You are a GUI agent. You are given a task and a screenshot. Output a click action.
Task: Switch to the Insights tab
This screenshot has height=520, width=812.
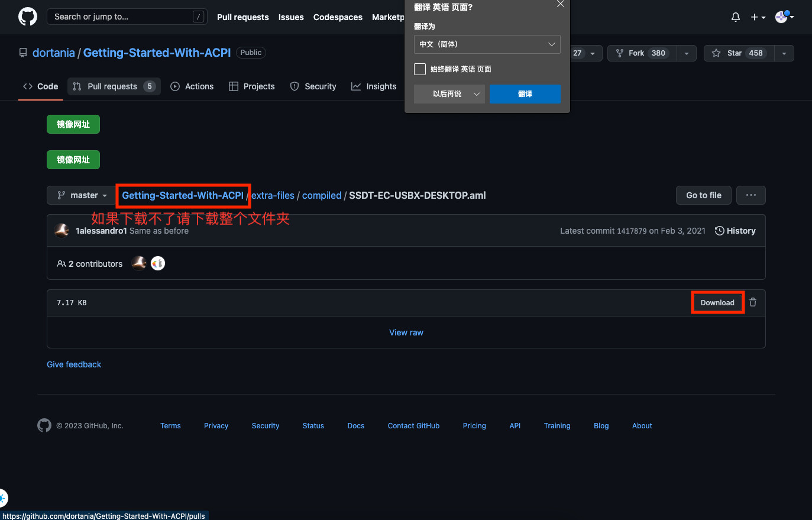[374, 86]
